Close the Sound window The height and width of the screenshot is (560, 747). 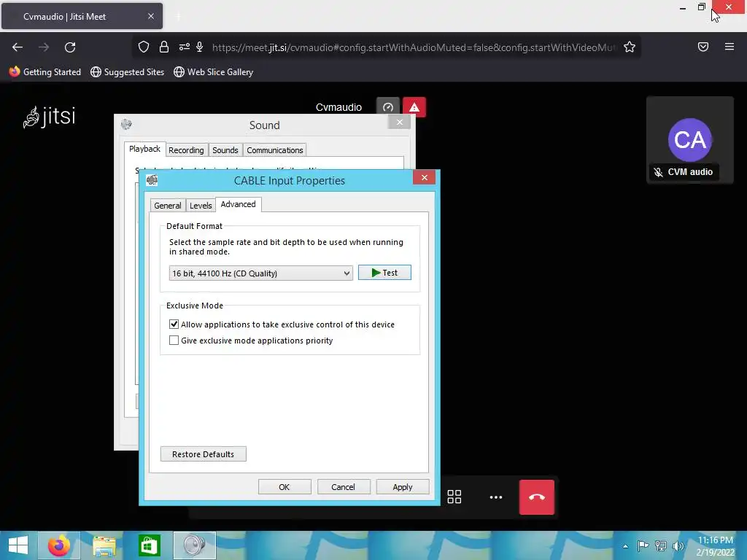click(x=399, y=122)
